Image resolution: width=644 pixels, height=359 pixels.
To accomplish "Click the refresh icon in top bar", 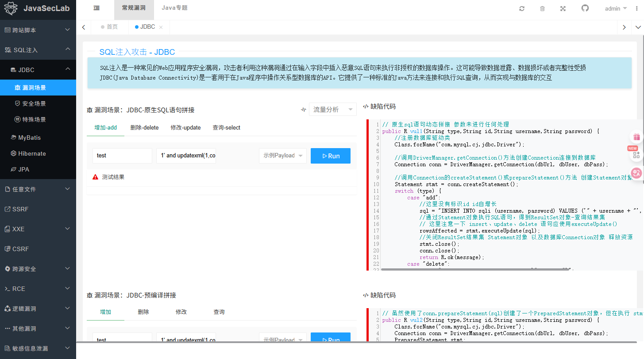I will [522, 8].
